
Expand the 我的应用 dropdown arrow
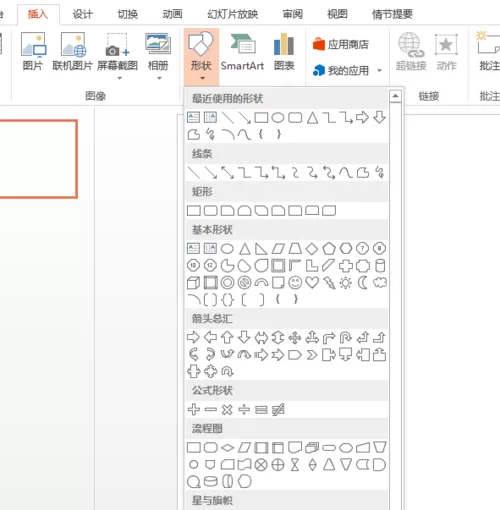tap(379, 70)
